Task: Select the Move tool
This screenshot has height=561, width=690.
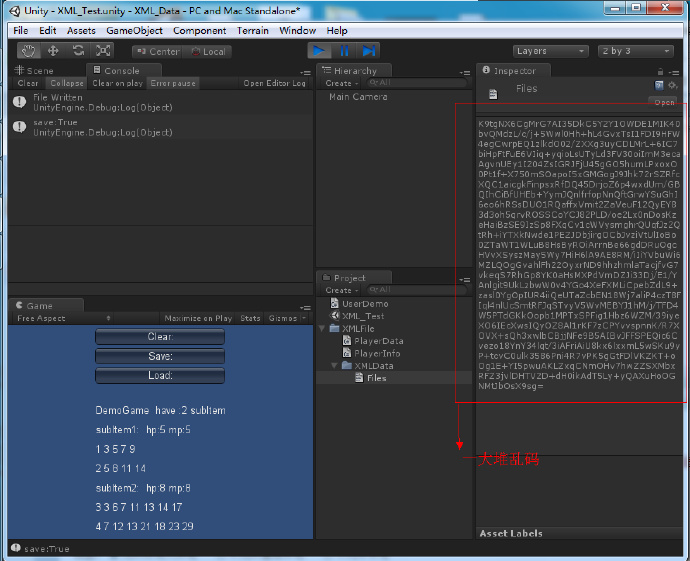Action: pyautogui.click(x=53, y=51)
